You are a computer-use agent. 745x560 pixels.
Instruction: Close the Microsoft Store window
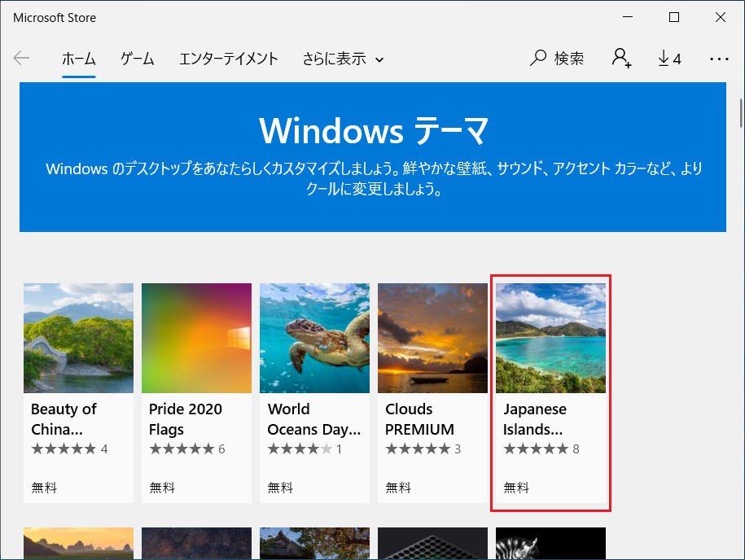[x=721, y=17]
